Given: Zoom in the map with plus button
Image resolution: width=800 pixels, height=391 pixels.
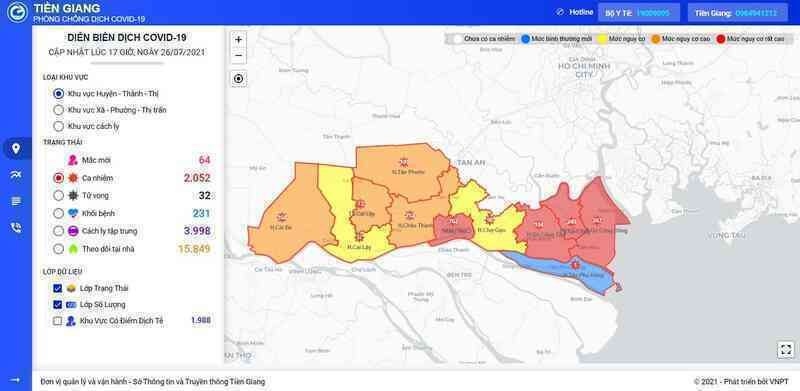Looking at the screenshot, I should coord(238,40).
